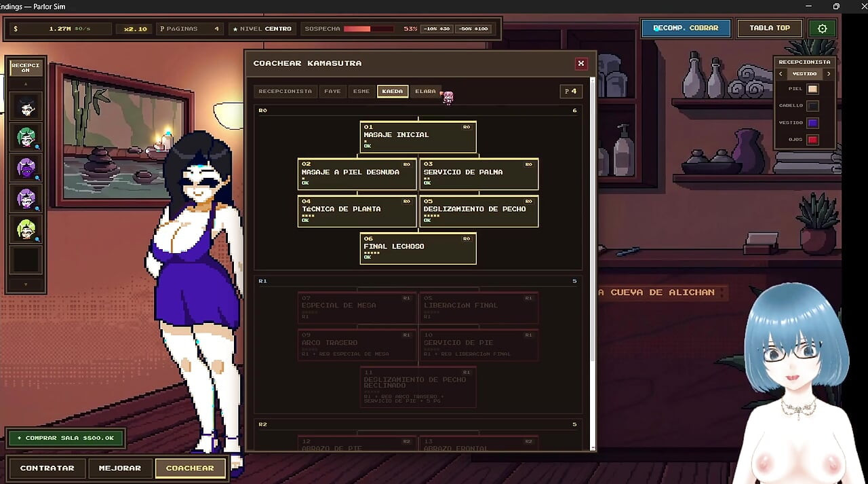Select skill 04 Tecnica de Planta
This screenshot has height=484, width=868.
coord(357,211)
